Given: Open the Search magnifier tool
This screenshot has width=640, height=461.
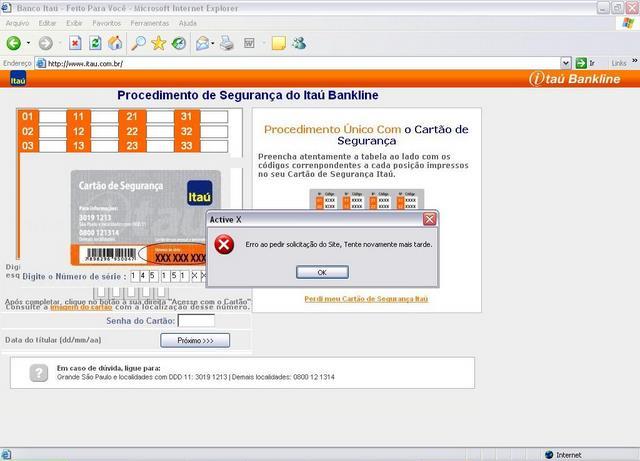Looking at the screenshot, I should point(139,43).
